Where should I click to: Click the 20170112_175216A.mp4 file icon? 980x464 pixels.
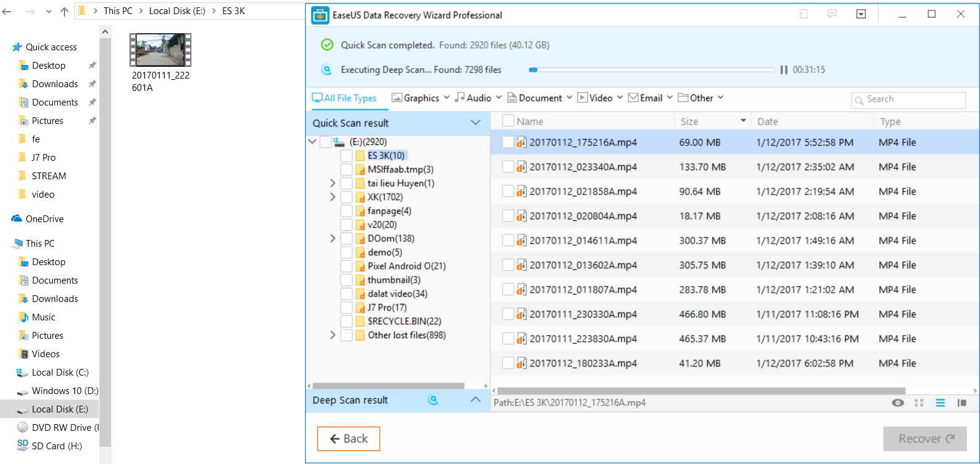[521, 142]
